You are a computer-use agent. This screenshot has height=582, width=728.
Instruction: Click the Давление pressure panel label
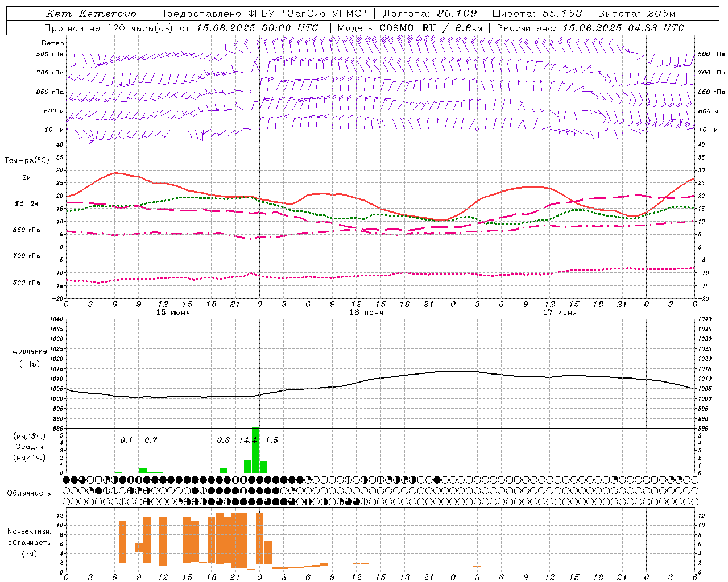[30, 351]
